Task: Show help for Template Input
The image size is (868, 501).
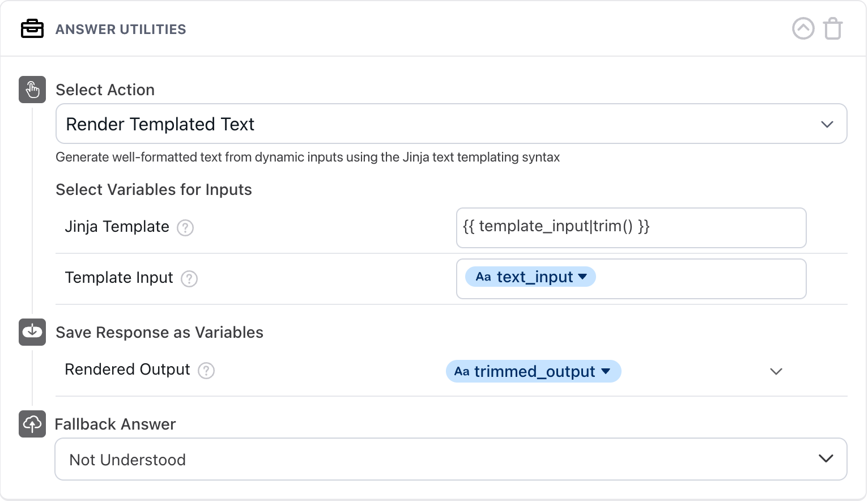Action: (189, 279)
